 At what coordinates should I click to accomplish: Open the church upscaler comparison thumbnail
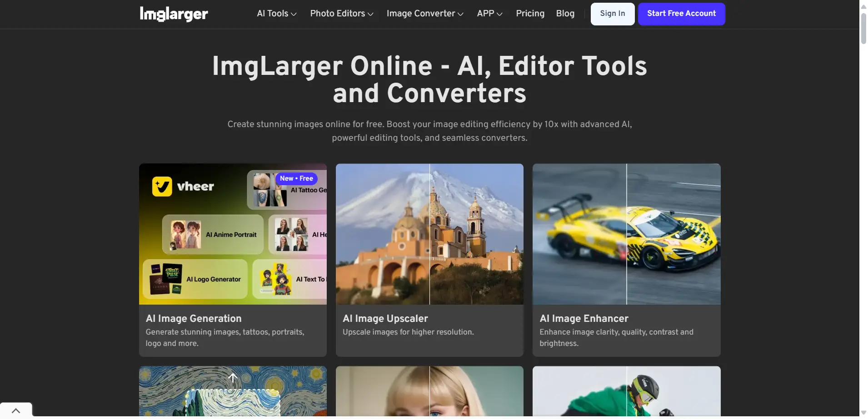(x=429, y=234)
